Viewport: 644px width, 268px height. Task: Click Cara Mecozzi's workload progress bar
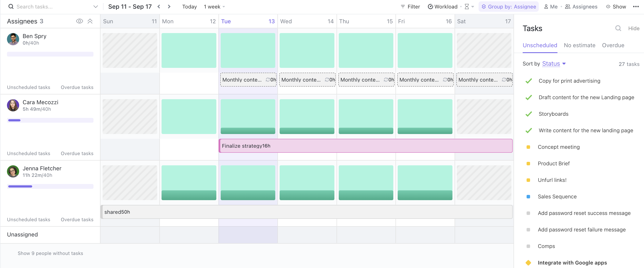coord(50,120)
